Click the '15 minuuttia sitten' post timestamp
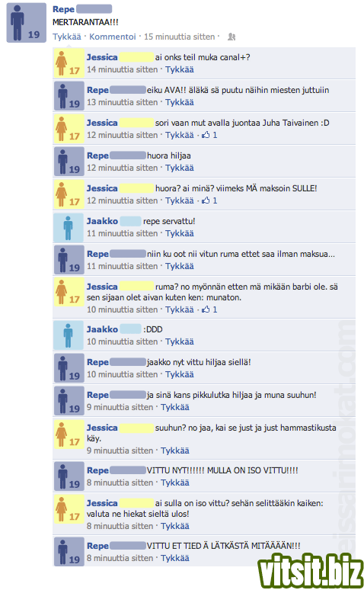This screenshot has height=590, width=364. point(180,37)
